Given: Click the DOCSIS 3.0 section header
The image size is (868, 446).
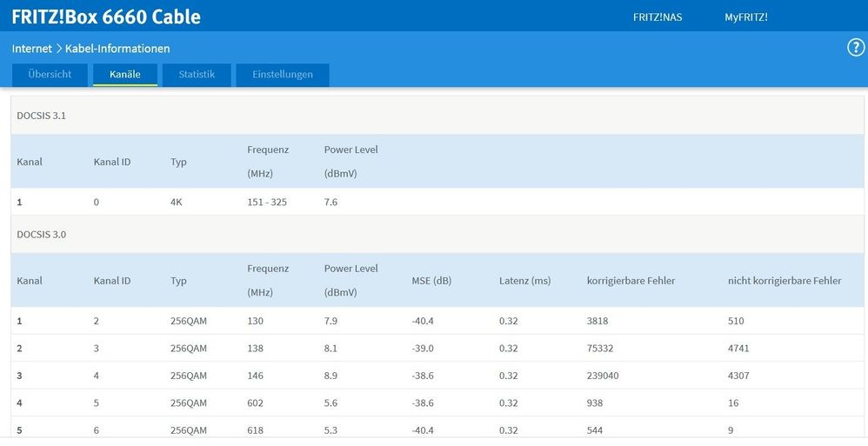Looking at the screenshot, I should tap(42, 235).
